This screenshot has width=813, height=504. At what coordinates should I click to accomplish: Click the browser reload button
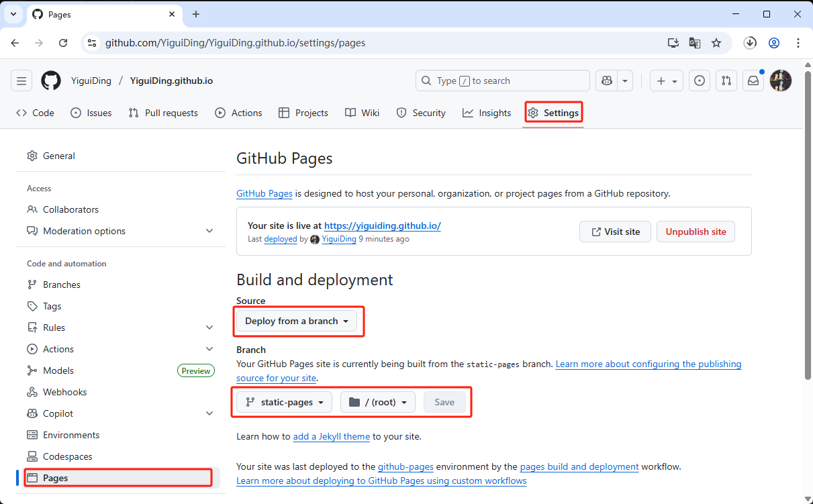coord(63,43)
